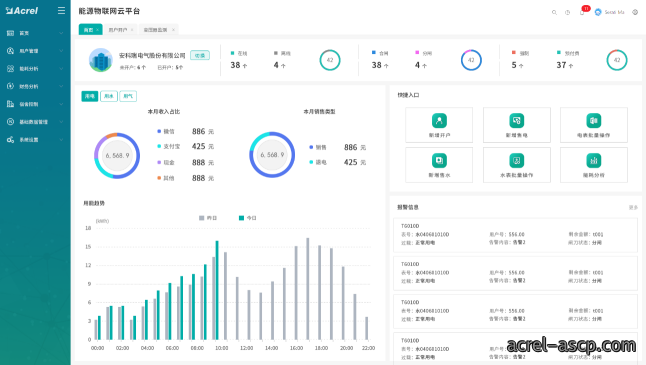The height and width of the screenshot is (365, 646).
Task: Click the tallest teal bar near 10:00
Action: click(217, 290)
